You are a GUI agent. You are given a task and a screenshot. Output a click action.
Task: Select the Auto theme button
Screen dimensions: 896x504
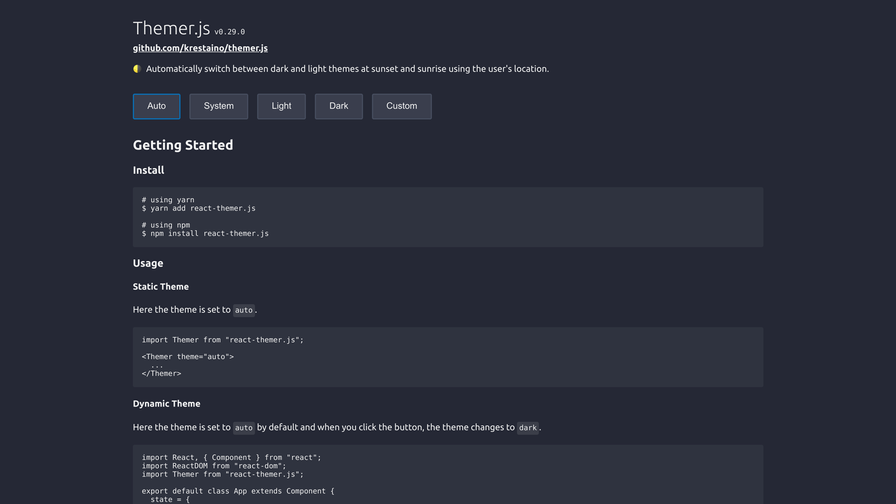pos(156,106)
